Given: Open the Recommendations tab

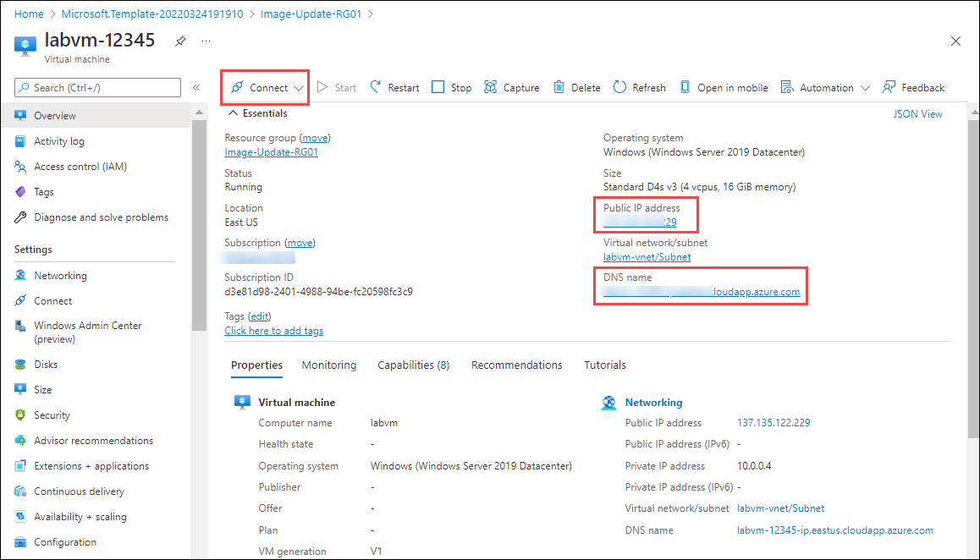Looking at the screenshot, I should coord(517,365).
